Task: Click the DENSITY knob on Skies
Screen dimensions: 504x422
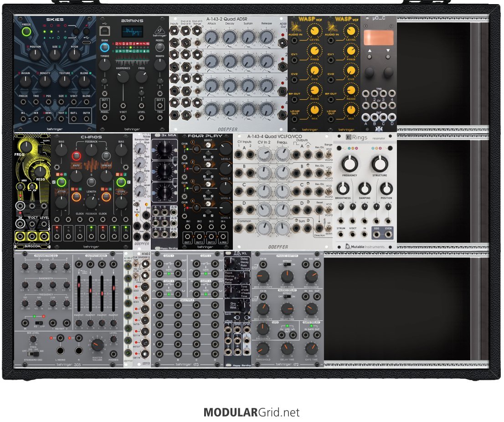Action: click(x=45, y=82)
